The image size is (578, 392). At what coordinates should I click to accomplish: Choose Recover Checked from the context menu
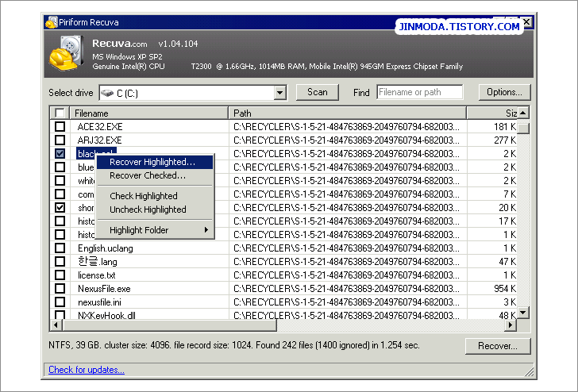coord(155,175)
